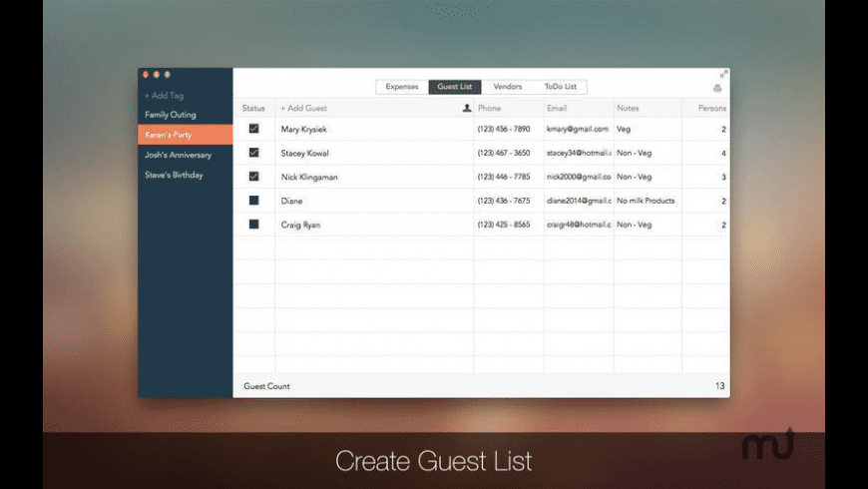Click phone number (123) 425 - 8565
The image size is (868, 489).
pyautogui.click(x=504, y=225)
